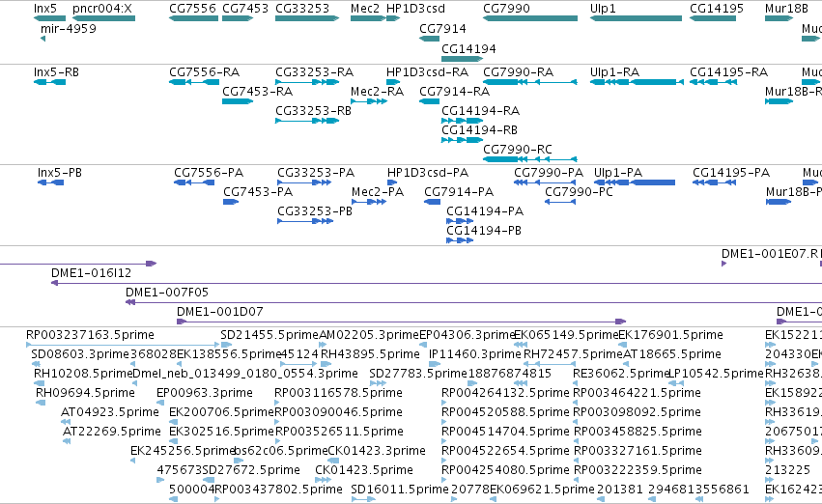This screenshot has width=822, height=504.
Task: Select the CG7556 gene bar
Action: [193, 18]
